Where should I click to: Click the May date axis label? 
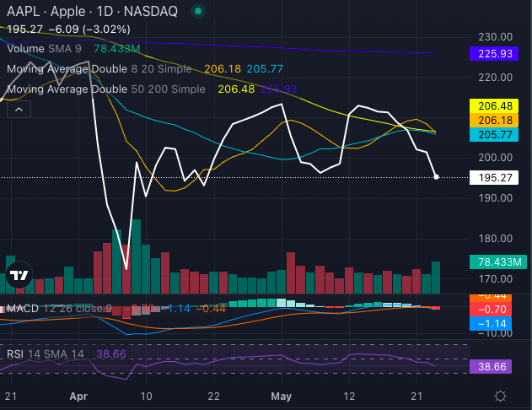282,397
